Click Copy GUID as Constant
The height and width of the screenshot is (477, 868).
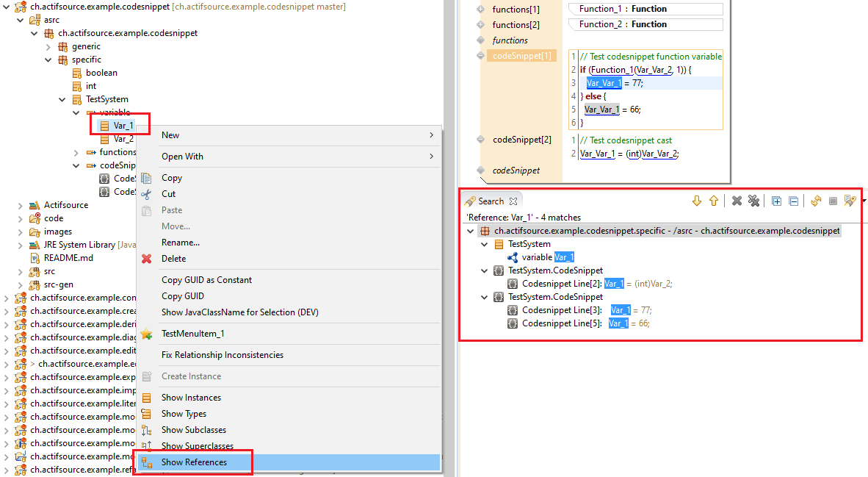click(x=206, y=280)
